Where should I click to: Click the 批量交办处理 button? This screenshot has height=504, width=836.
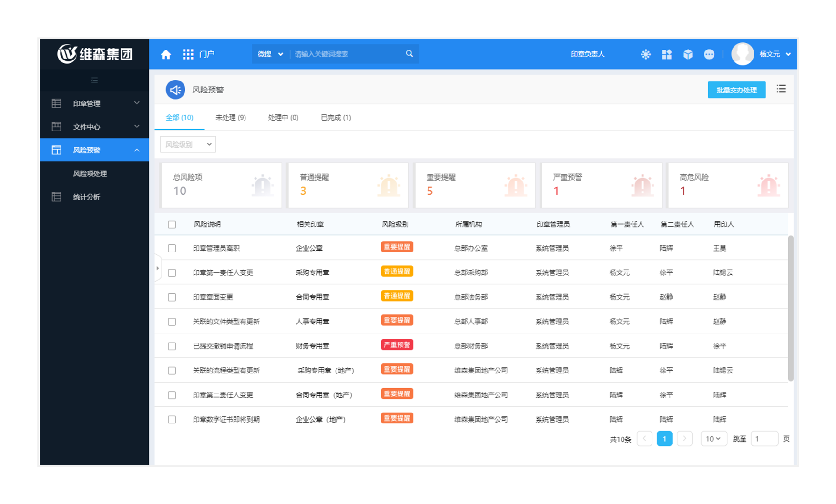[x=736, y=90]
